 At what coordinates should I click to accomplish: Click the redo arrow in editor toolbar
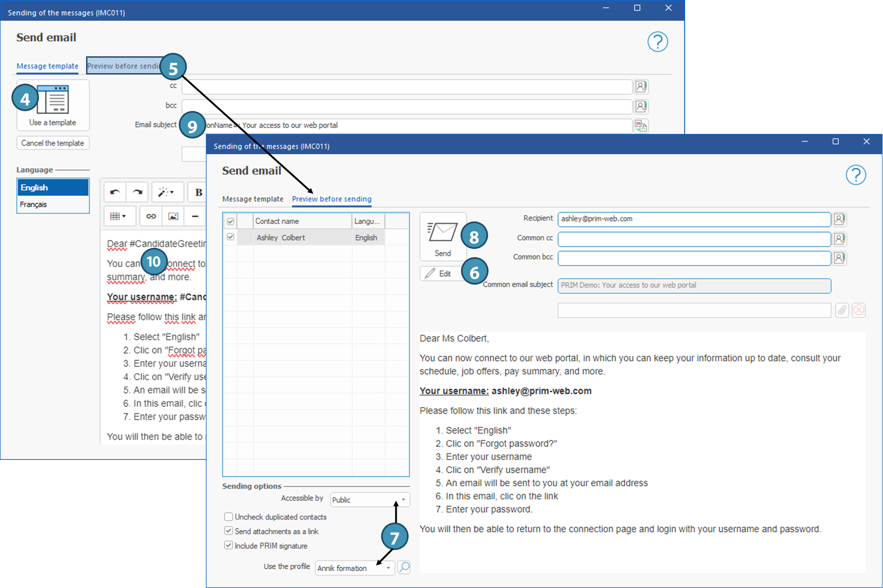click(138, 192)
